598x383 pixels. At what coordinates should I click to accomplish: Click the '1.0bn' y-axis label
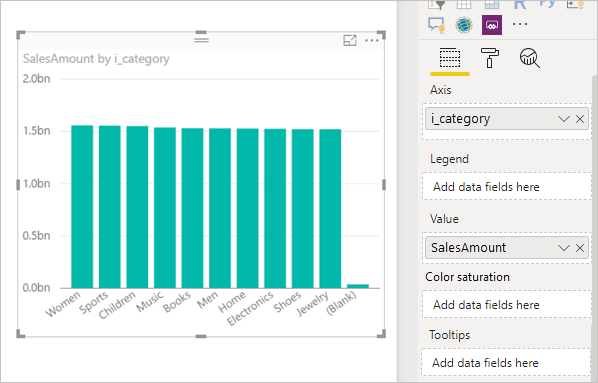click(x=36, y=183)
